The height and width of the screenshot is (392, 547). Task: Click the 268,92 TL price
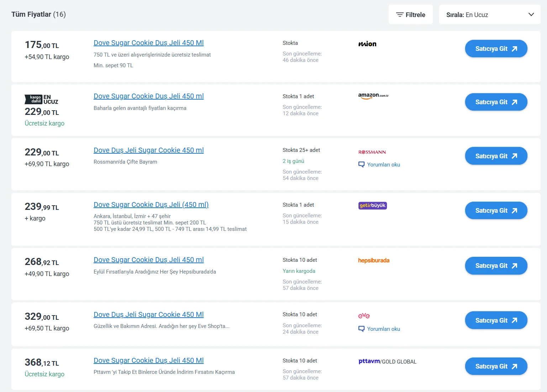(x=42, y=262)
